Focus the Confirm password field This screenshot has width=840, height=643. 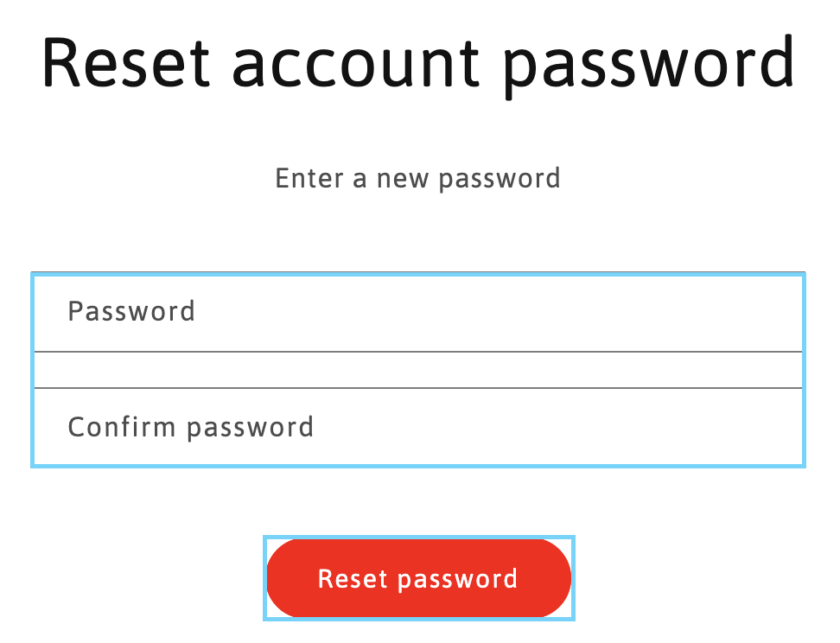[x=418, y=427]
